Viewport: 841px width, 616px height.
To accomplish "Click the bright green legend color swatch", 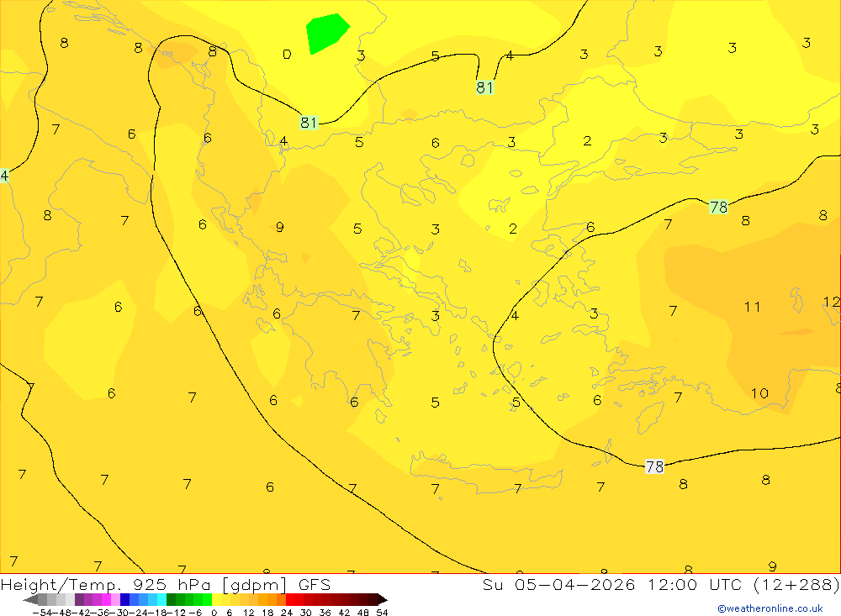I will tap(207, 599).
